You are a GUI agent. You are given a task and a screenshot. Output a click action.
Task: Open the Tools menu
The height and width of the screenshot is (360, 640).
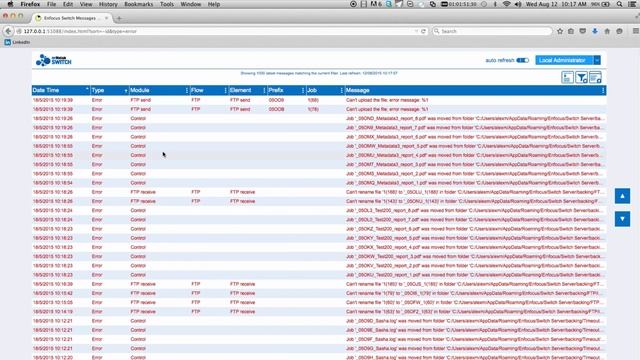[x=167, y=4]
